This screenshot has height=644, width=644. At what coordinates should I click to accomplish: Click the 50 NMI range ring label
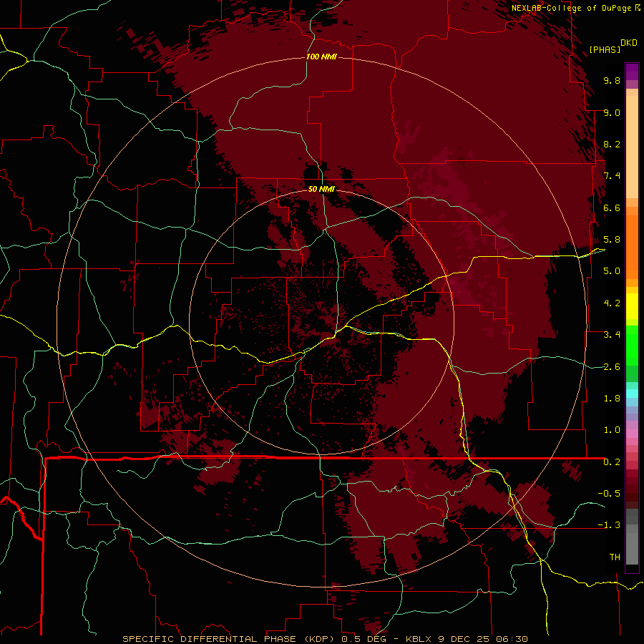coord(321,189)
